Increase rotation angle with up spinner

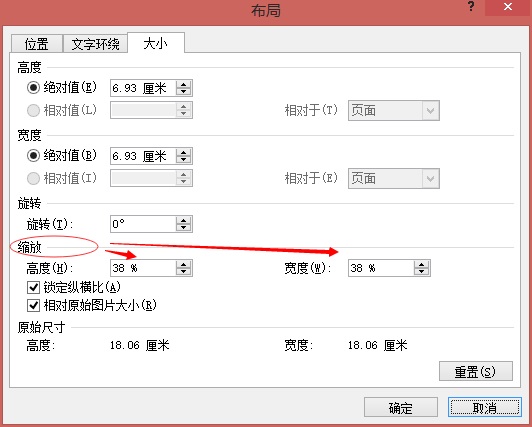pyautogui.click(x=184, y=220)
